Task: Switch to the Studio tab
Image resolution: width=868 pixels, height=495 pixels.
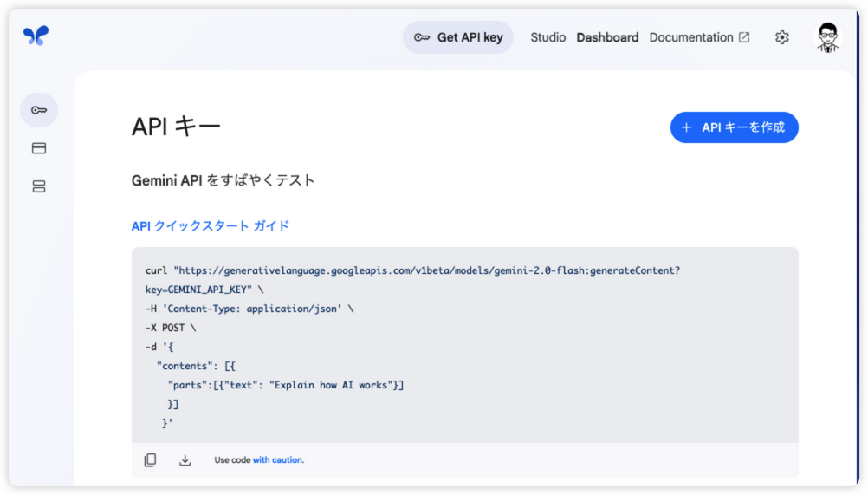Action: 548,37
